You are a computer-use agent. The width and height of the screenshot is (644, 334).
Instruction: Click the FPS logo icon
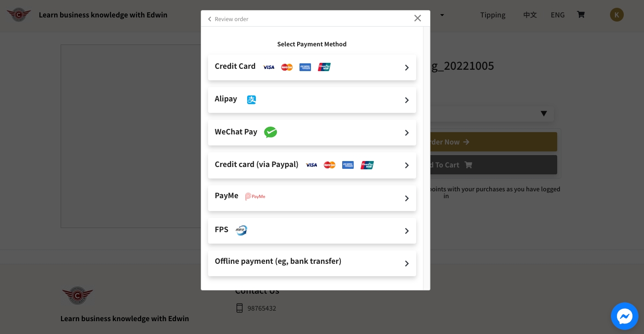[241, 230]
